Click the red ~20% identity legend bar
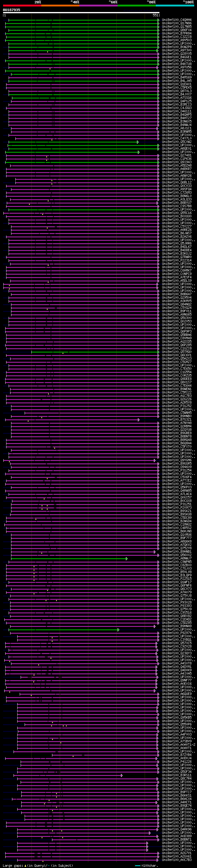This screenshot has height=868, width=197. pos(22,6)
